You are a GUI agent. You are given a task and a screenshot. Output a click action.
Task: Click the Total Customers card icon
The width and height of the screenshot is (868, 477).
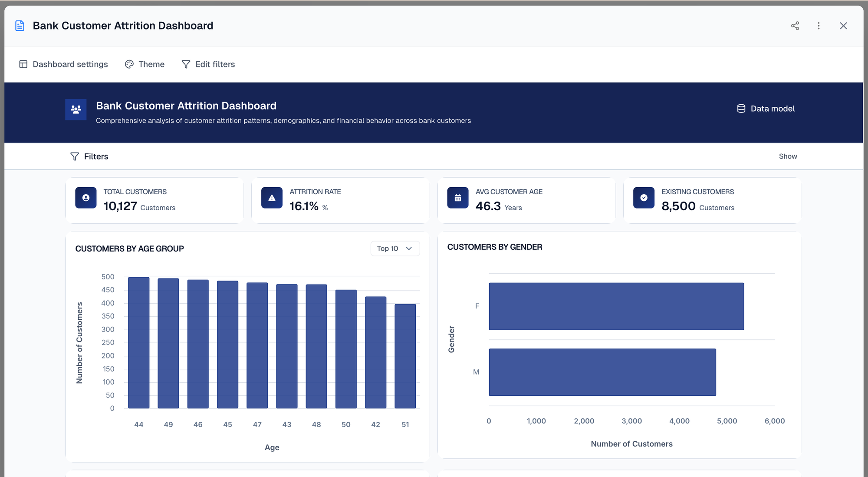(x=86, y=198)
